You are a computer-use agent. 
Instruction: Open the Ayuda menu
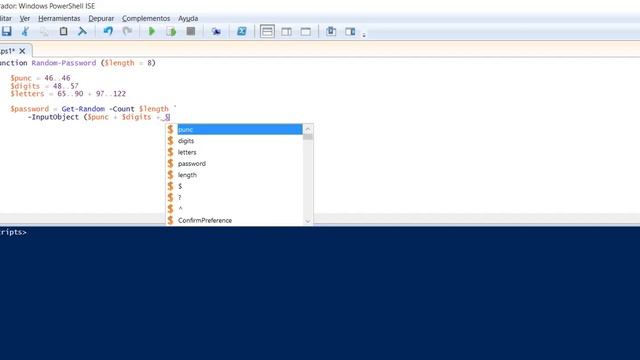pos(188,18)
